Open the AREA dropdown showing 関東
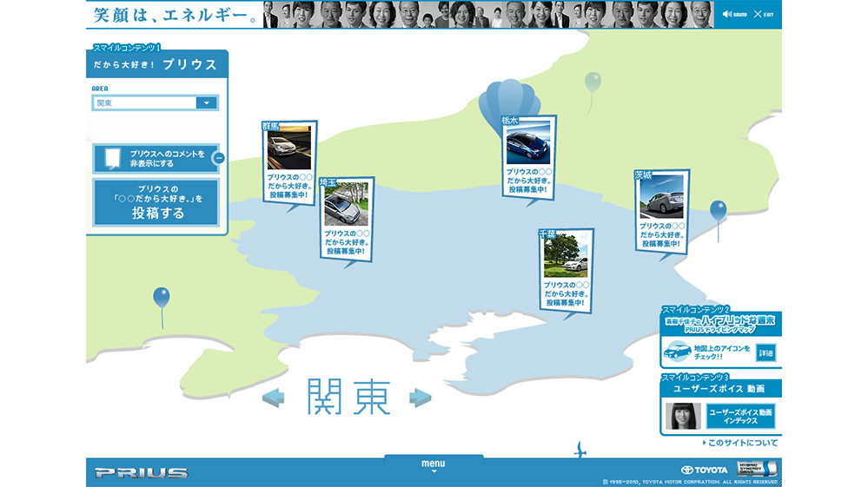 [155, 102]
